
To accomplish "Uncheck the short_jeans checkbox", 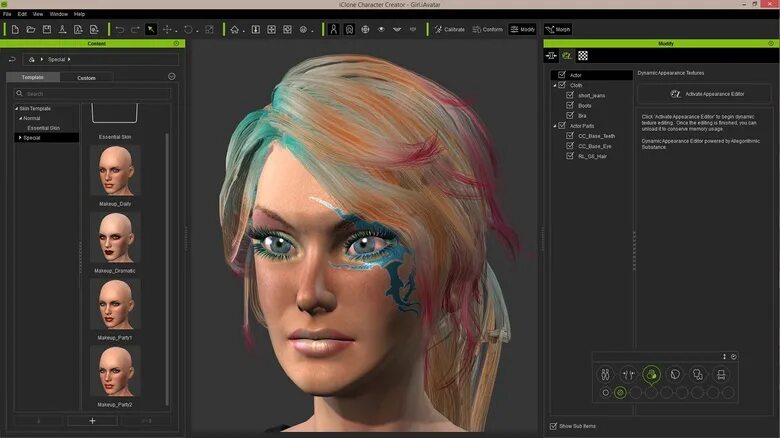I will 570,95.
